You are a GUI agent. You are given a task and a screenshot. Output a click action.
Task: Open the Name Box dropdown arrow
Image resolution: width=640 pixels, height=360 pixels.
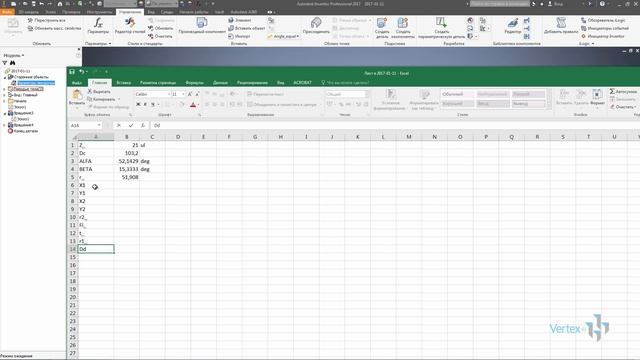[x=99, y=125]
